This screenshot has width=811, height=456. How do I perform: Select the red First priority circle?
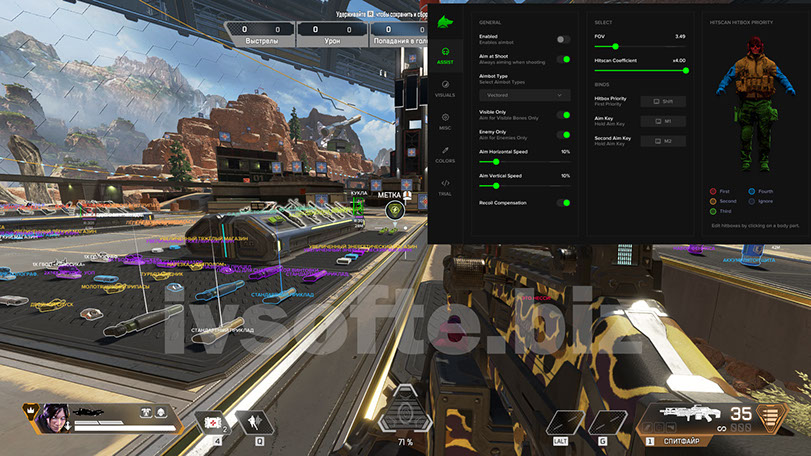click(713, 190)
